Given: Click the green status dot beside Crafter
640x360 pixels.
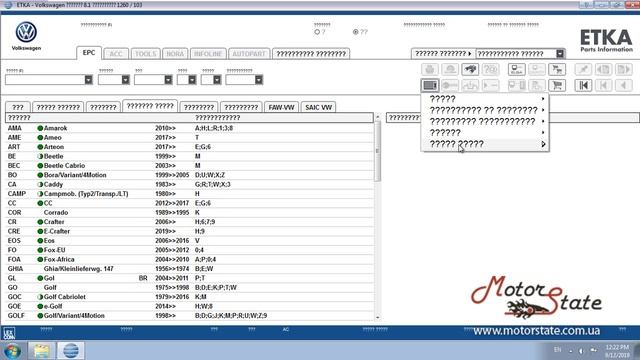Looking at the screenshot, I should click(x=40, y=222).
